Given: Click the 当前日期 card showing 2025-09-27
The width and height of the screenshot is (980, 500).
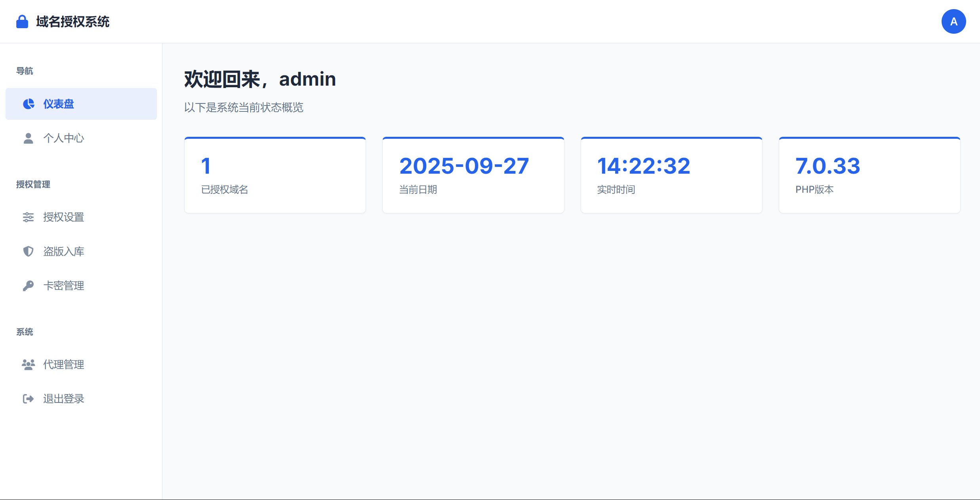Looking at the screenshot, I should click(x=473, y=175).
